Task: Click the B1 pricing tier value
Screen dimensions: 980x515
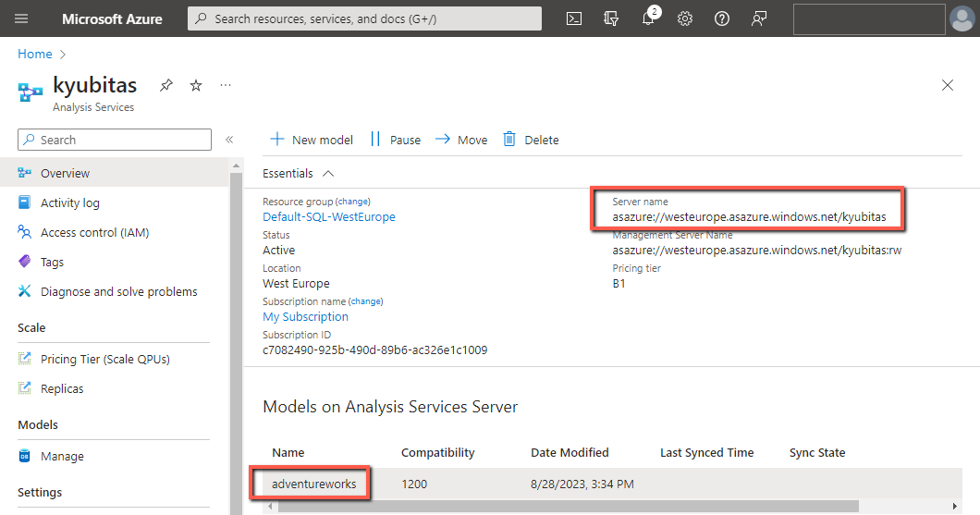Action: 619,284
